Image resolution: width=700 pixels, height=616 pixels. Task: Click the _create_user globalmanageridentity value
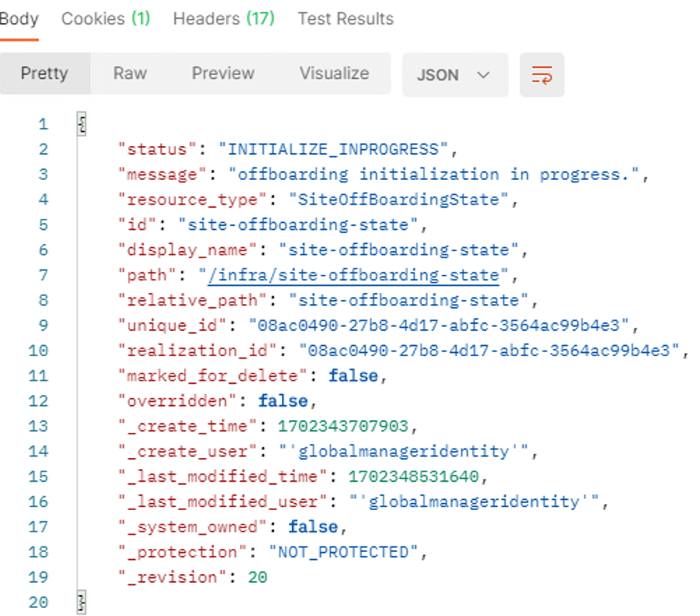(x=403, y=452)
